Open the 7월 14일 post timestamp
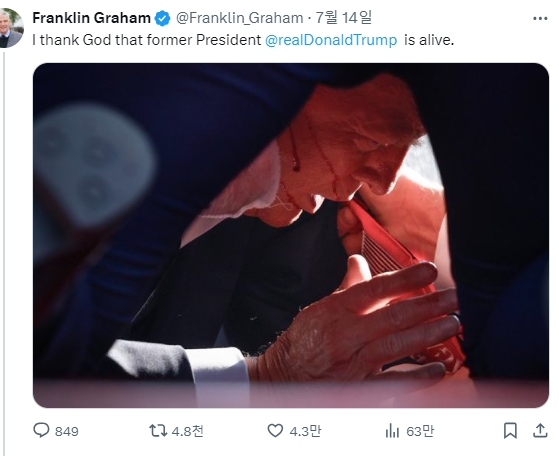The height and width of the screenshot is (456, 559). (344, 17)
